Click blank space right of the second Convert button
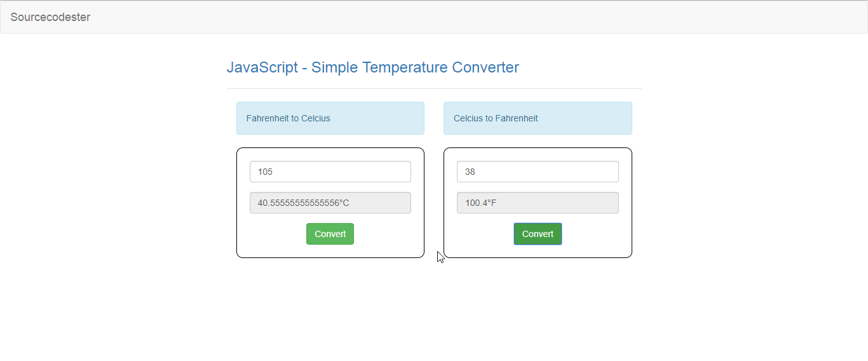Image resolution: width=868 pixels, height=361 pixels. [x=591, y=234]
